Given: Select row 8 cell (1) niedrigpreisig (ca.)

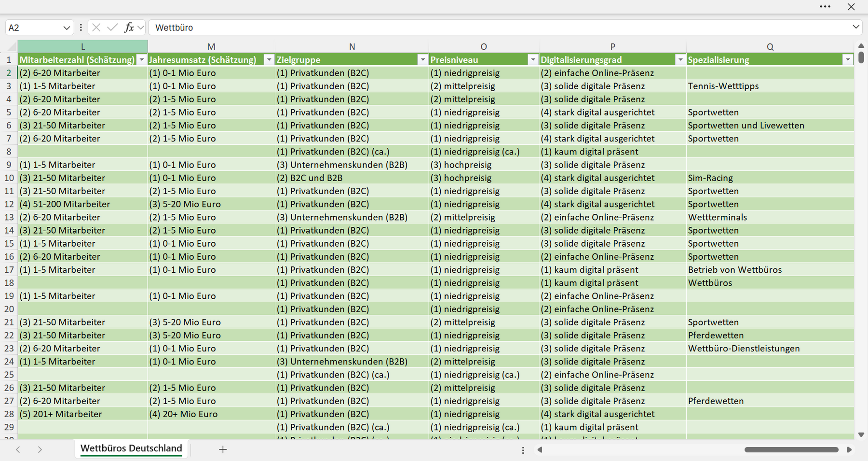Looking at the screenshot, I should pyautogui.click(x=484, y=152).
